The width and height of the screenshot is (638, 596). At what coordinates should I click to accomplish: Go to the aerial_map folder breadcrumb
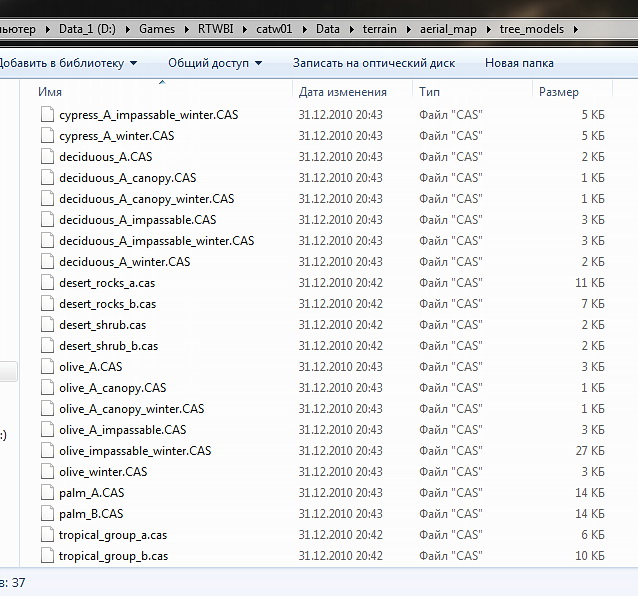pos(448,29)
